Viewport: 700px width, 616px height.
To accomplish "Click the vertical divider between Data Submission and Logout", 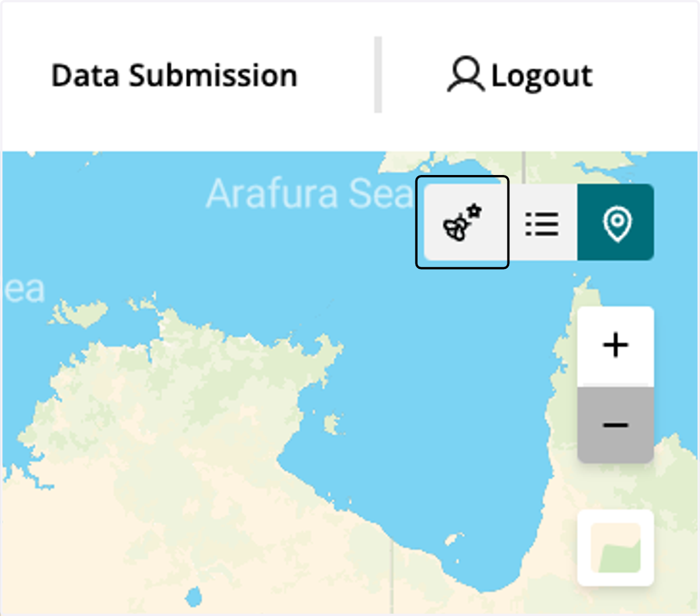I will tap(378, 75).
